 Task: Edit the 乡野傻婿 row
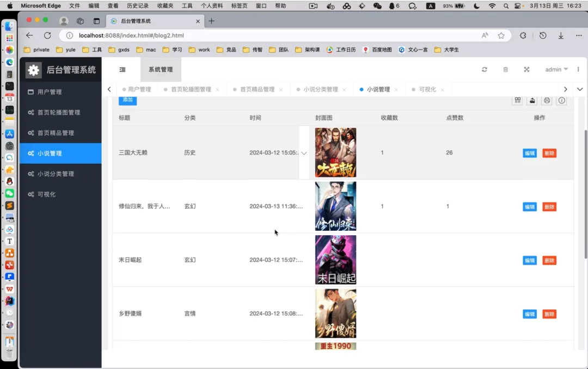click(x=530, y=314)
